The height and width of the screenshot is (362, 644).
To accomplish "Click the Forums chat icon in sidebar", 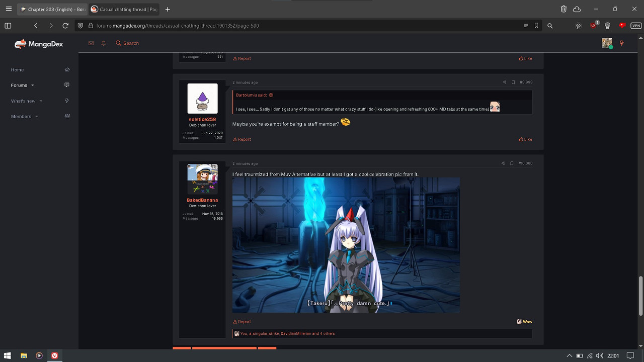I will tap(67, 85).
